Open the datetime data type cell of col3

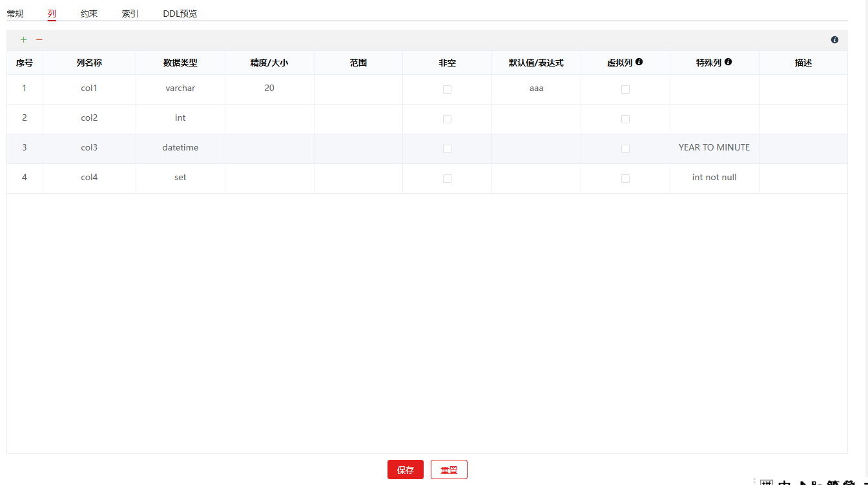click(180, 148)
